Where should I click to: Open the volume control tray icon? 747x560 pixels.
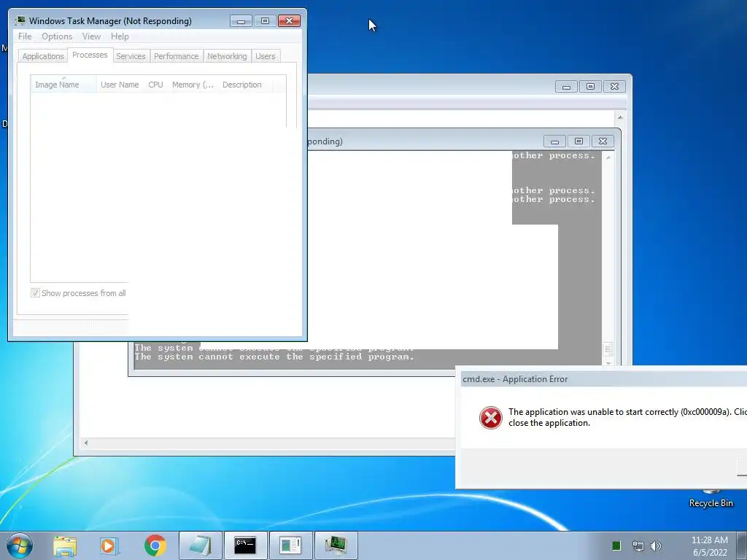[x=656, y=545]
